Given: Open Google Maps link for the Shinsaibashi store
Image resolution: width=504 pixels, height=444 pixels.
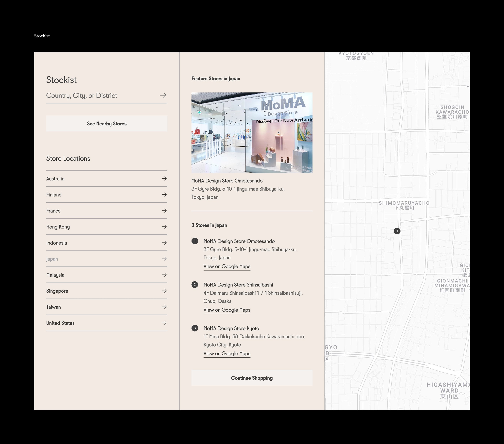Looking at the screenshot, I should click(227, 310).
